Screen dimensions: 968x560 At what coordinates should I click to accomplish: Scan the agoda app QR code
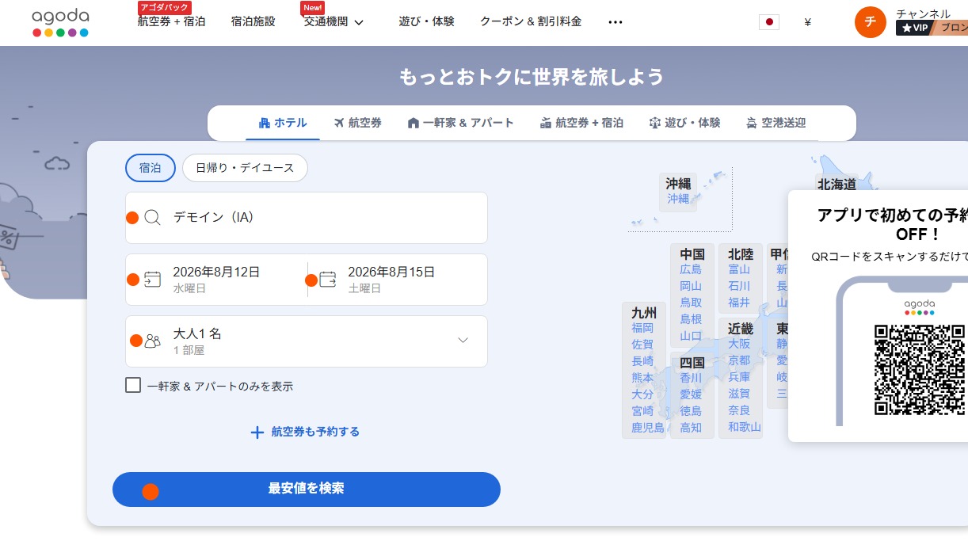tap(920, 369)
